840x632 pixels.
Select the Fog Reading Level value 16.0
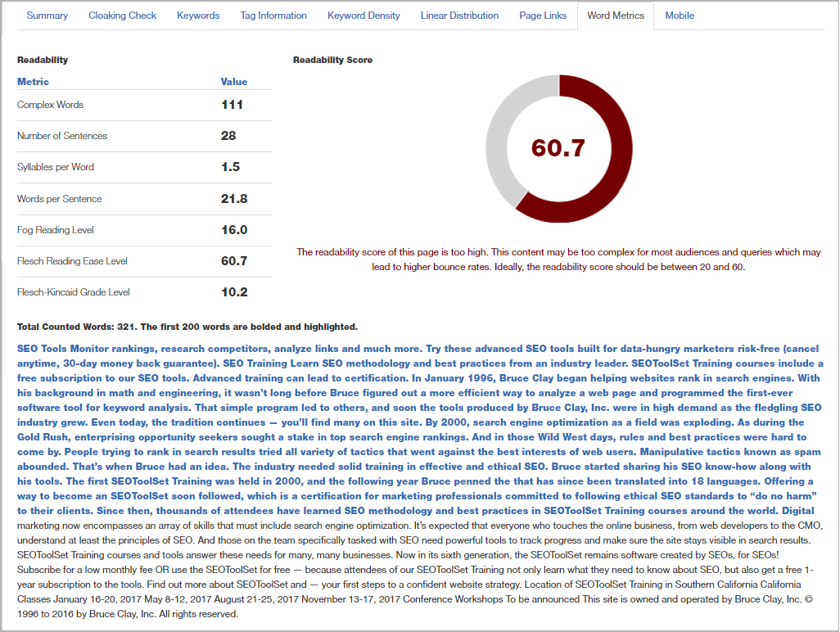pyautogui.click(x=234, y=230)
